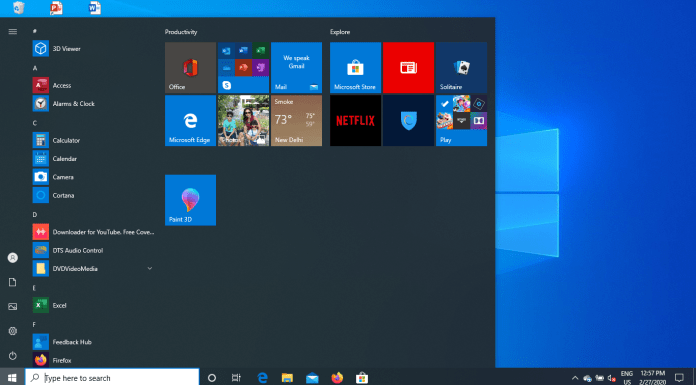
Task: Open the Solitaire game tile
Action: (461, 67)
